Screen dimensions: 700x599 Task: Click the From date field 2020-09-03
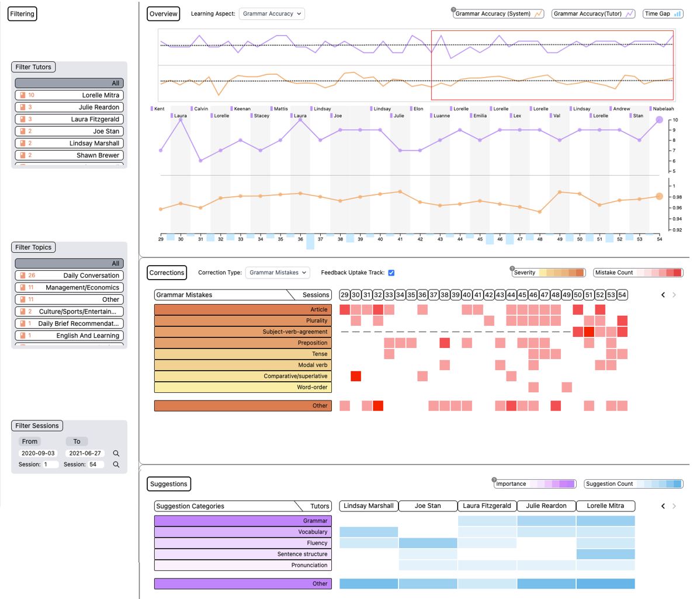point(39,453)
